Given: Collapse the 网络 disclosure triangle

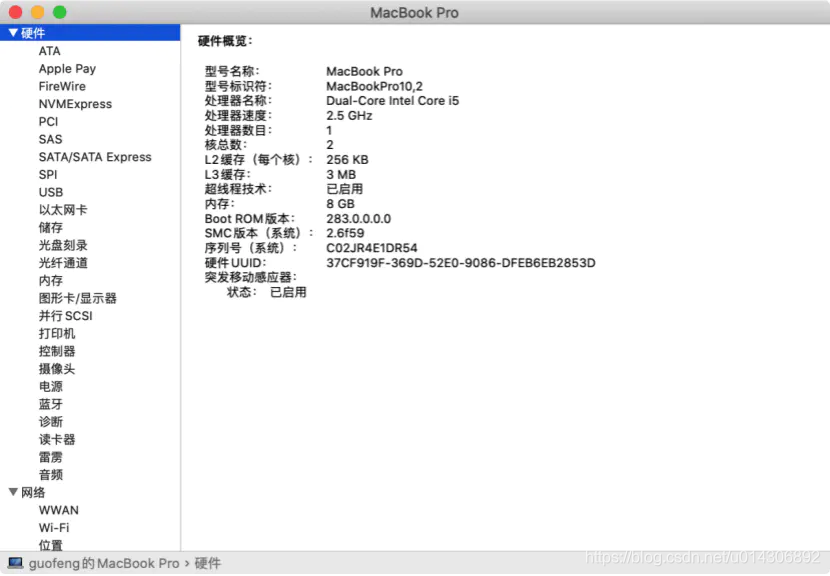Looking at the screenshot, I should pyautogui.click(x=14, y=492).
